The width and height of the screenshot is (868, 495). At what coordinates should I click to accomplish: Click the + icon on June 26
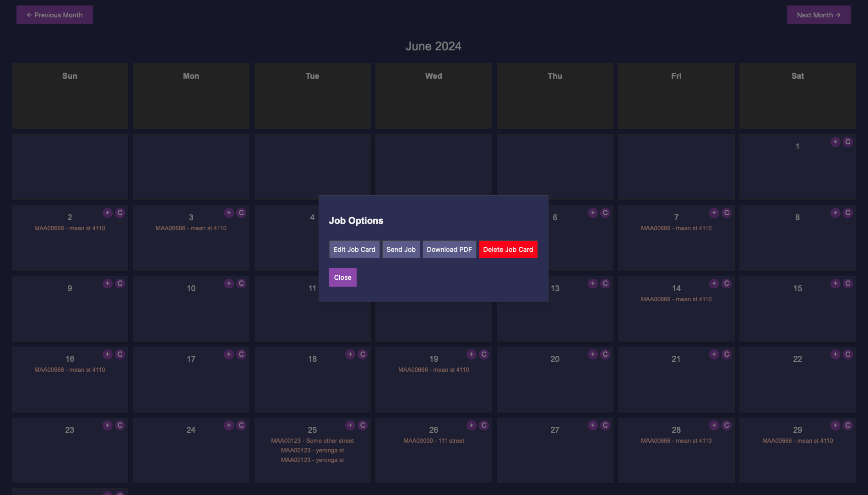471,425
